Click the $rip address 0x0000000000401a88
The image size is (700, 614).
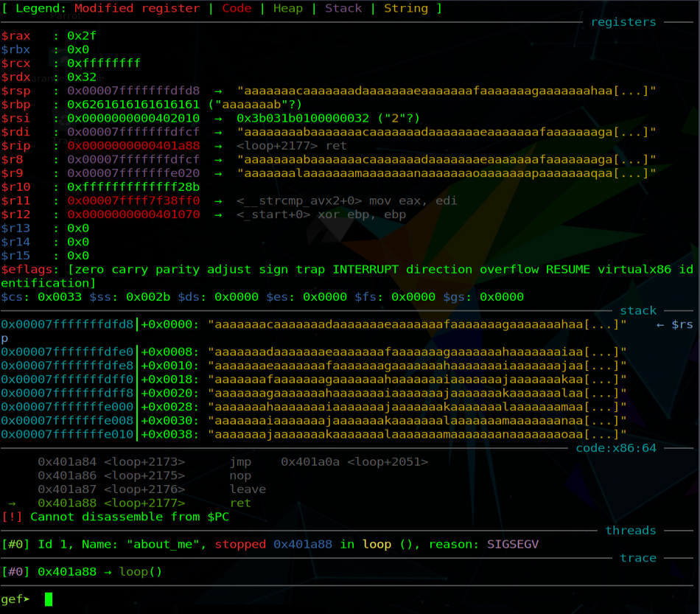point(133,146)
